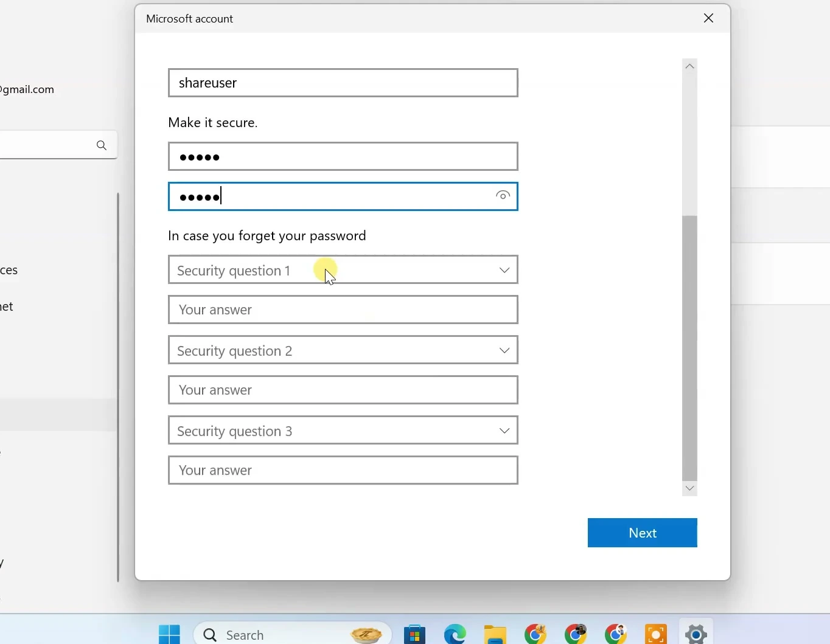Viewport: 830px width, 644px height.
Task: Click answer field below Security question 1
Action: point(343,310)
